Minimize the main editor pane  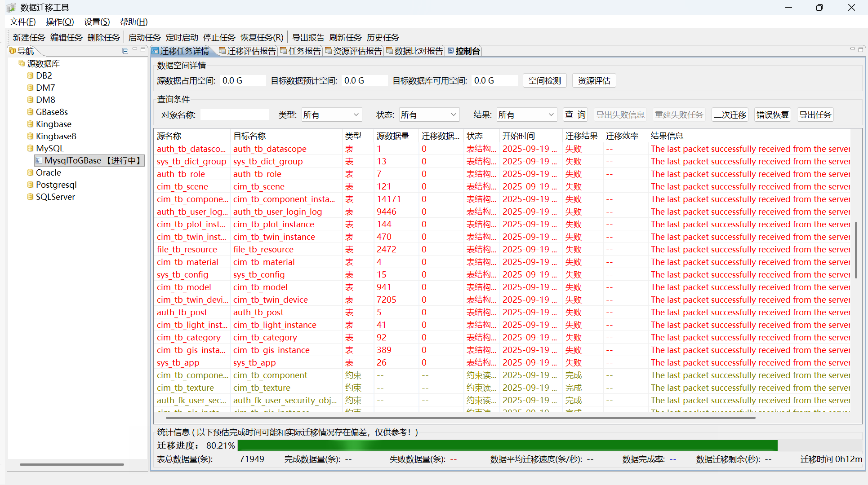pyautogui.click(x=852, y=49)
